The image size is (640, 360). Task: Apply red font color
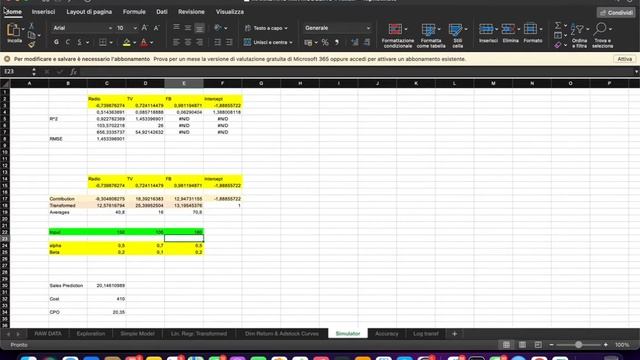point(144,42)
